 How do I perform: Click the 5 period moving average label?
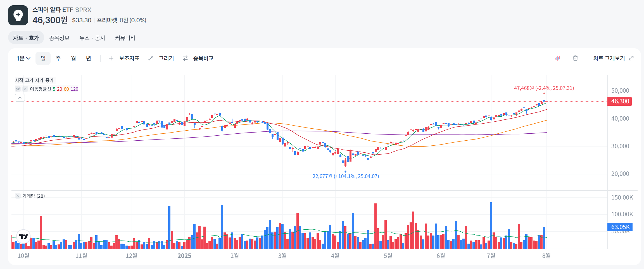coord(54,89)
